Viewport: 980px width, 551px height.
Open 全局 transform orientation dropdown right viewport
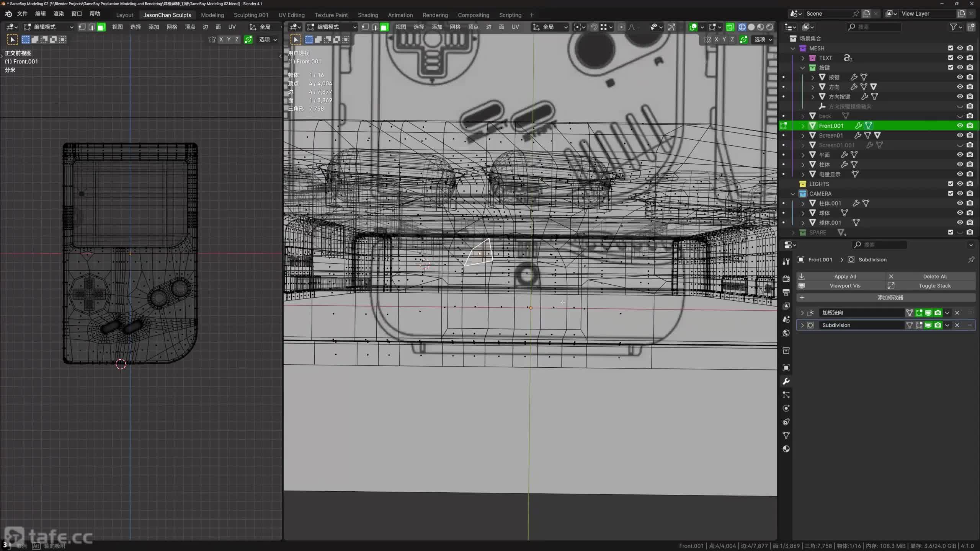[550, 27]
